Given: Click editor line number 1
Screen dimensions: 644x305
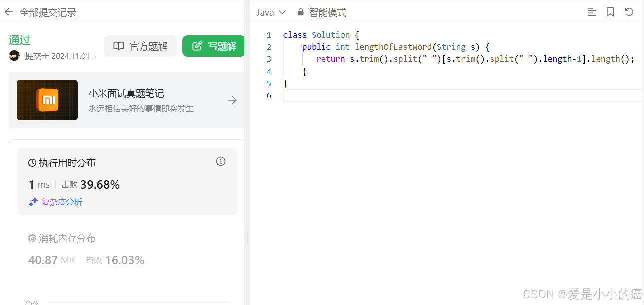Looking at the screenshot, I should 269,35.
